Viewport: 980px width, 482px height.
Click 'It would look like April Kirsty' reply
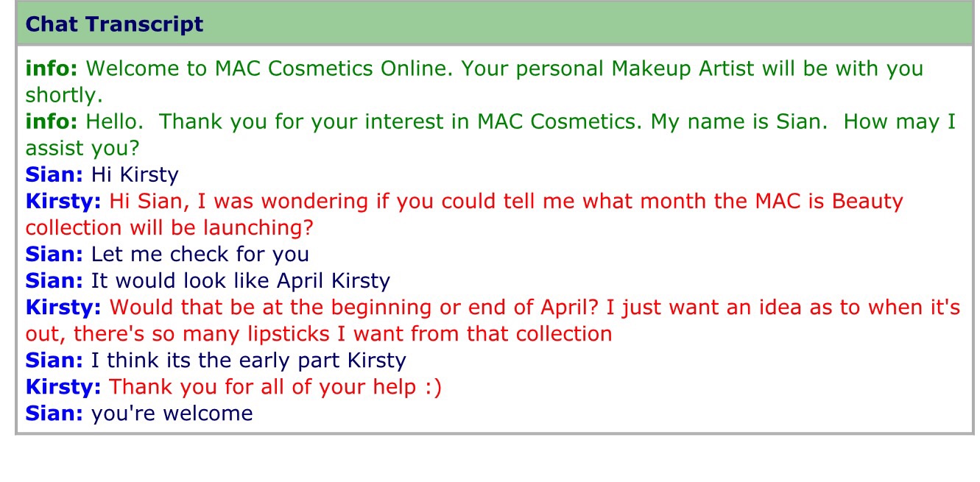pos(240,281)
